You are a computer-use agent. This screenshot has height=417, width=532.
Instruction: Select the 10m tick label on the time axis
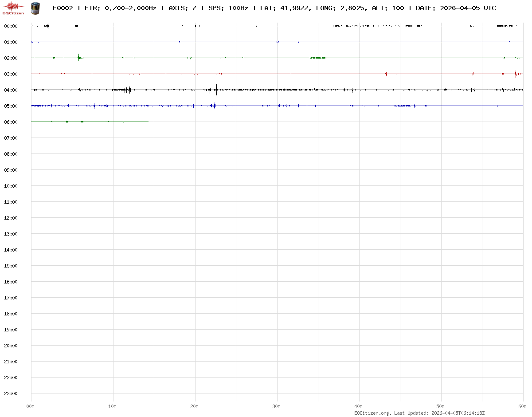[x=113, y=406]
